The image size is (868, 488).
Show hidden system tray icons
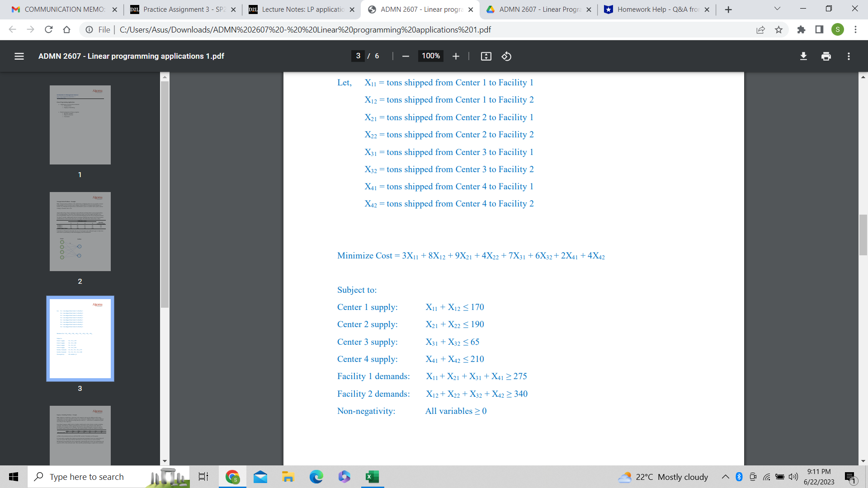tap(725, 477)
